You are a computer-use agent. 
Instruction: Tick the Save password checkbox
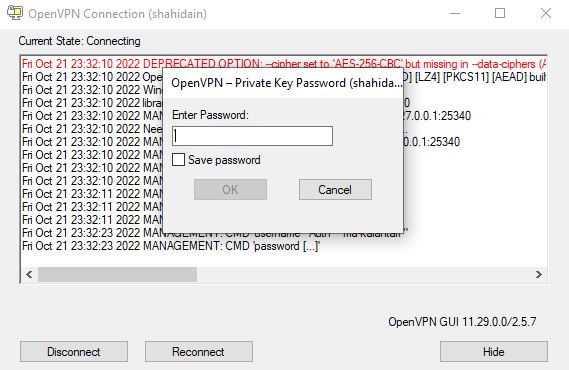coord(178,160)
